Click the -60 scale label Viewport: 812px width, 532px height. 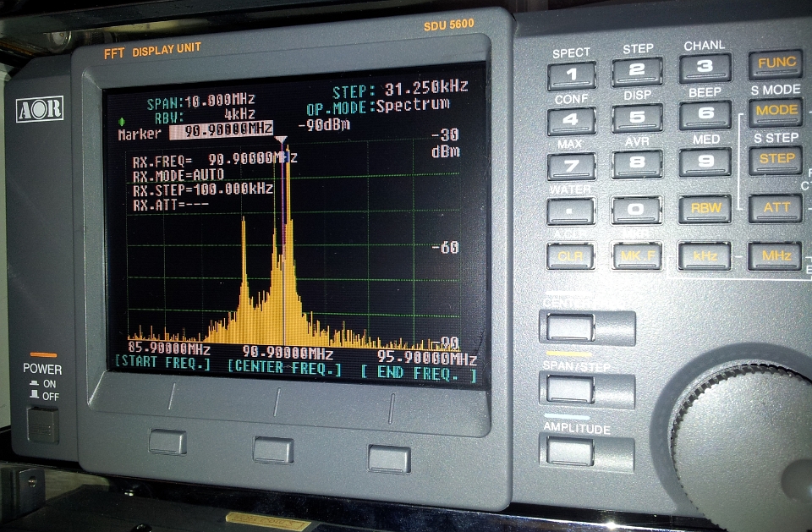(x=446, y=247)
